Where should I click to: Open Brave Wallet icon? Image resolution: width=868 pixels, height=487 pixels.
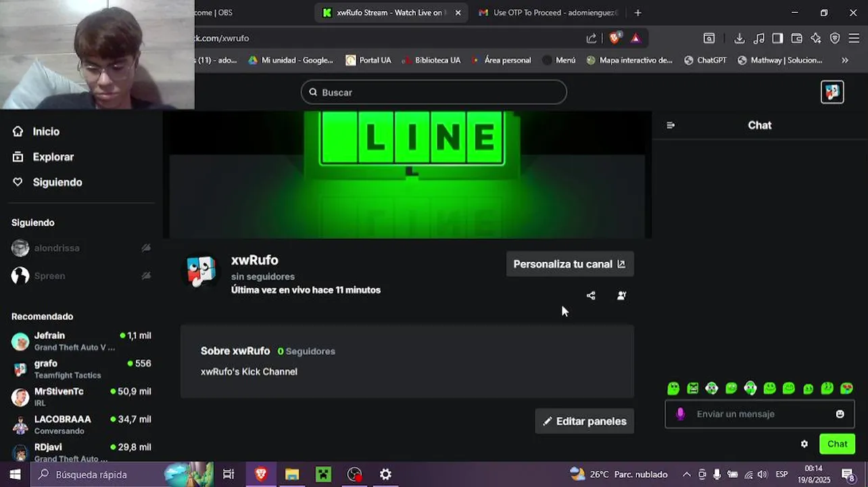(x=797, y=39)
